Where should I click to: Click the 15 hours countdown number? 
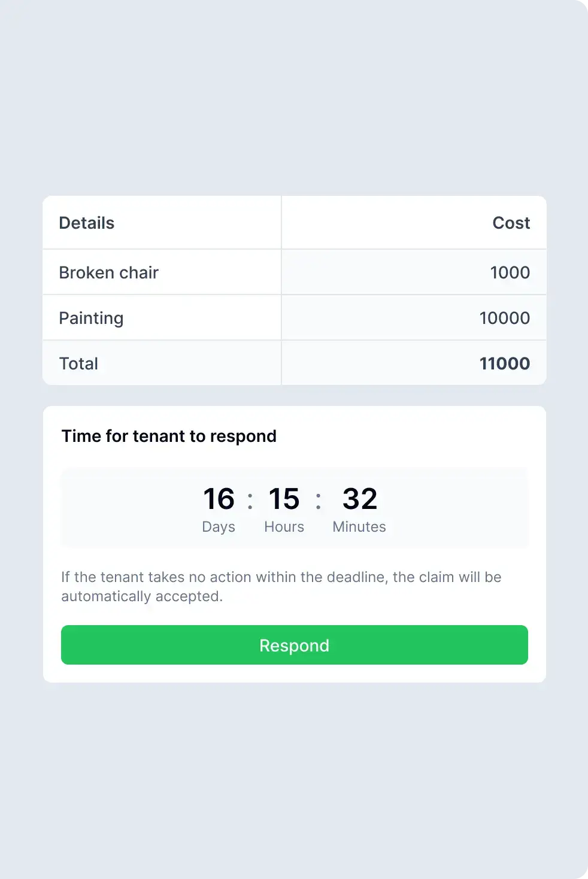284,499
